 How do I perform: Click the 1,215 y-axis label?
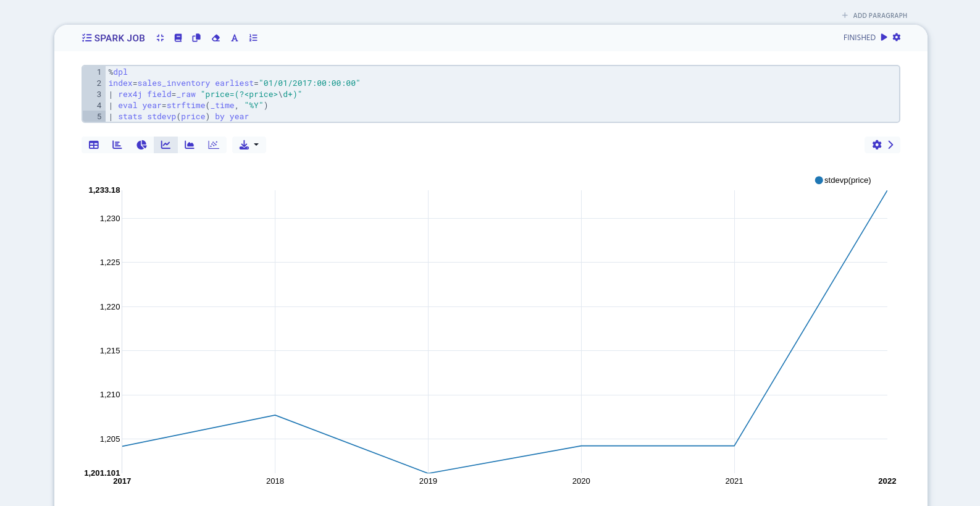coord(110,350)
